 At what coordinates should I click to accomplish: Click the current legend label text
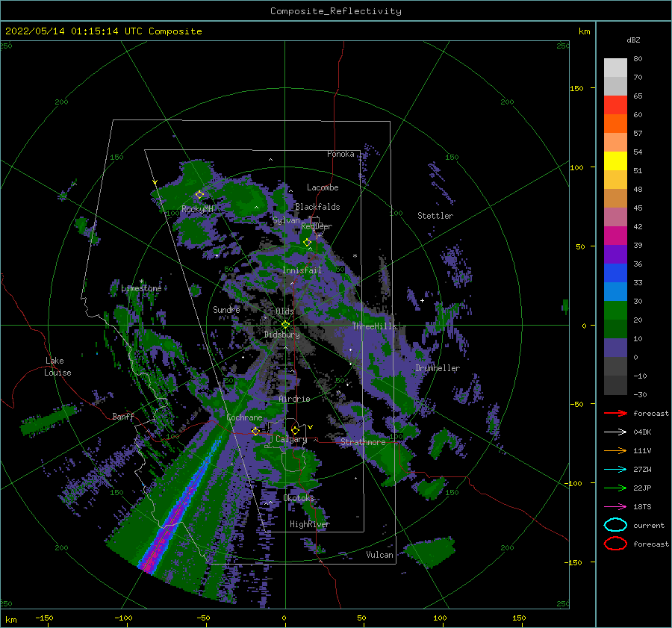(649, 525)
